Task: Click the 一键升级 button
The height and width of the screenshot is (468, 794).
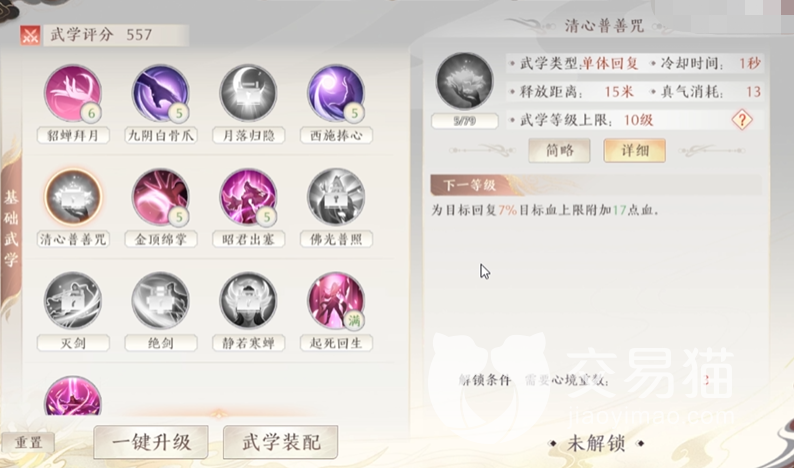Action: tap(151, 442)
